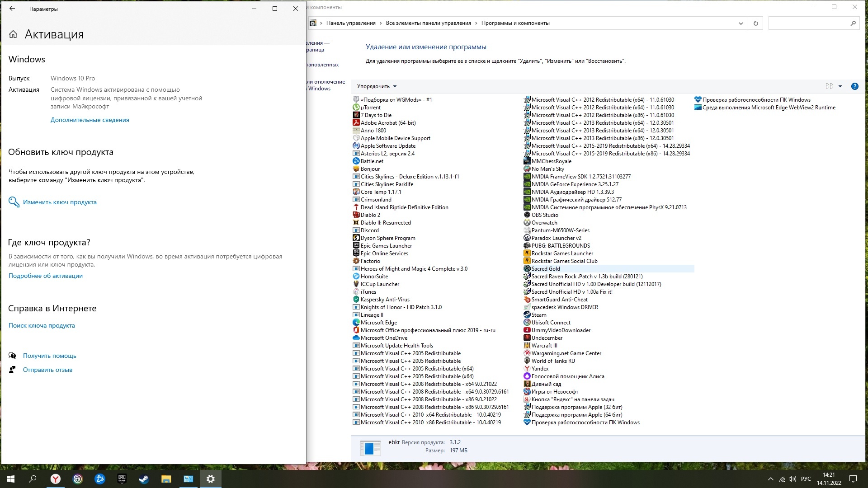Click the Отправить отзыв link

pos(47,370)
